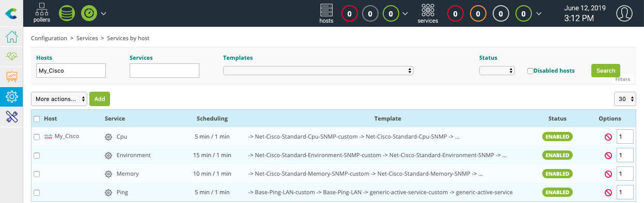Click the Services filter input field
This screenshot has height=203, width=644.
[164, 71]
